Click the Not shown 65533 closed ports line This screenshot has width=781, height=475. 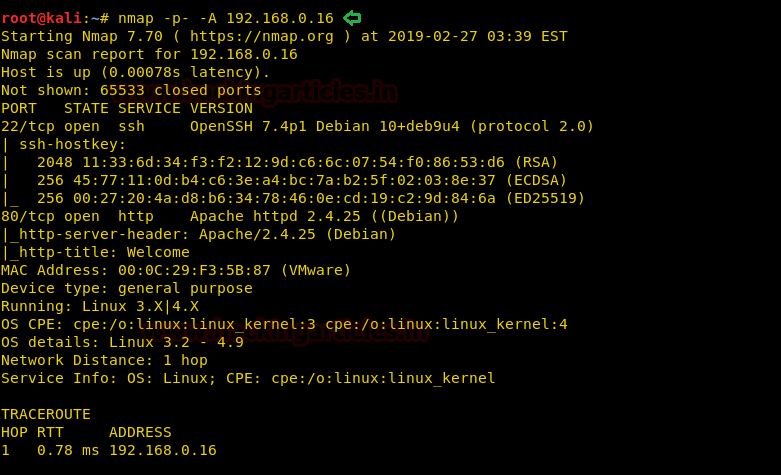pos(131,90)
